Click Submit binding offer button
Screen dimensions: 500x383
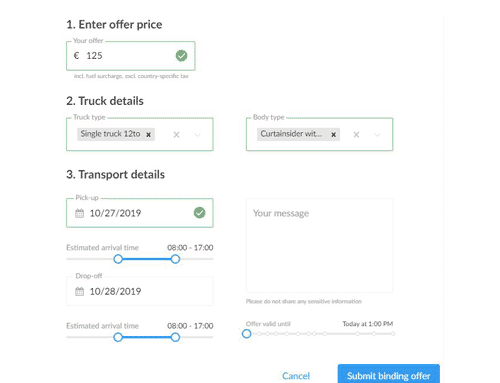point(389,374)
